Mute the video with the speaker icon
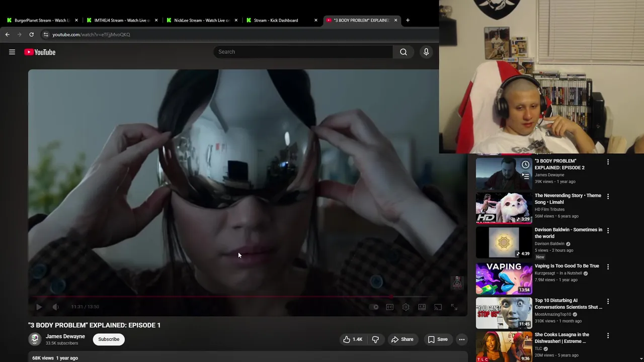 [55, 307]
